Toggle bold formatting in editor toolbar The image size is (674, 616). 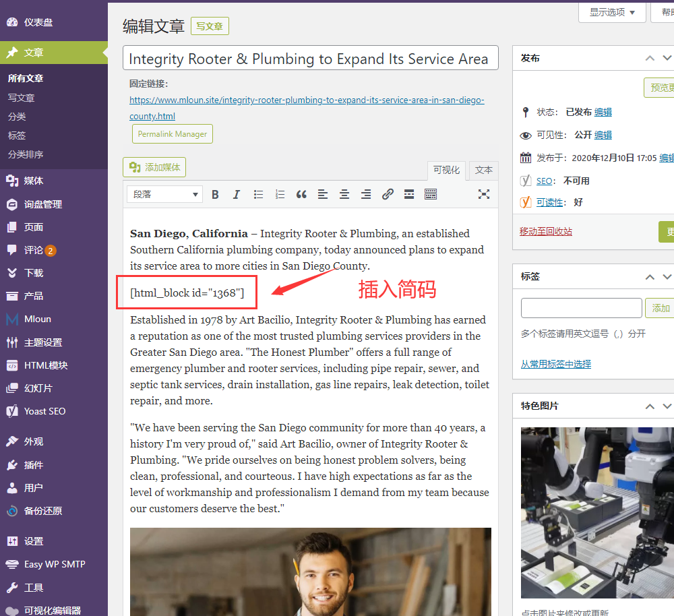(216, 195)
